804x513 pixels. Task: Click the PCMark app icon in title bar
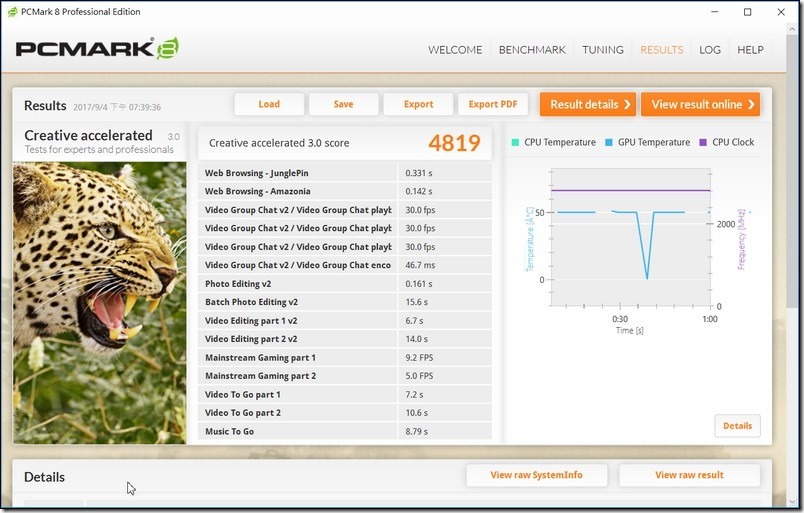pyautogui.click(x=12, y=12)
